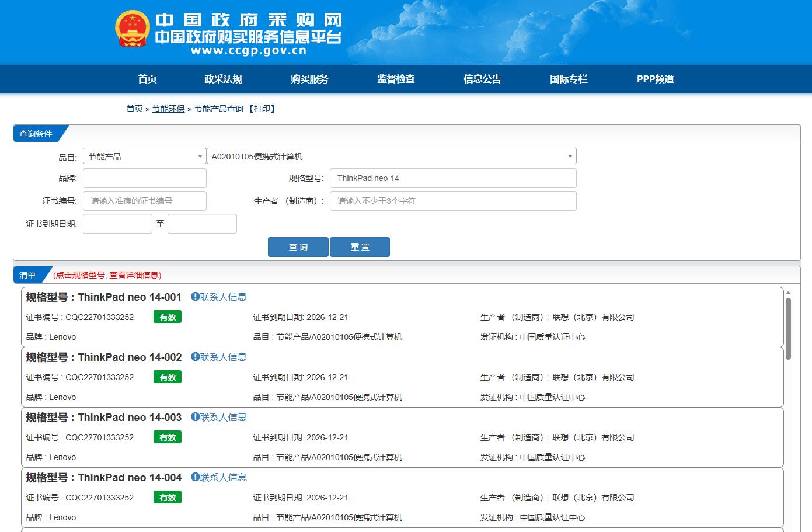The image size is (812, 532).
Task: Click the national emblem logo in header
Action: tap(133, 29)
